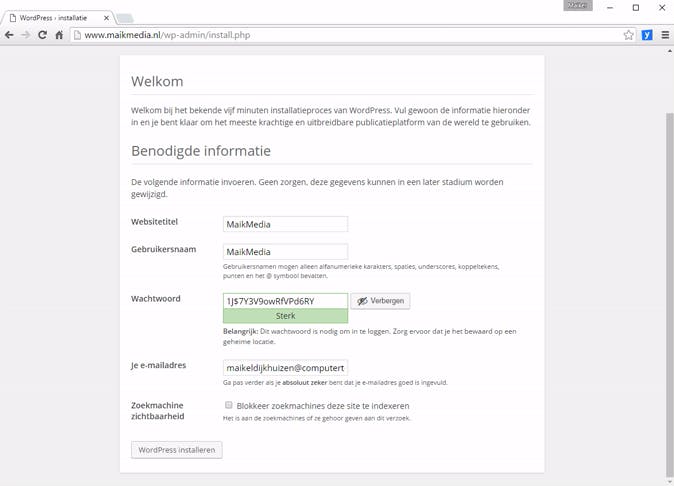Click the page icon in the address bar
674x486 pixels.
77,35
